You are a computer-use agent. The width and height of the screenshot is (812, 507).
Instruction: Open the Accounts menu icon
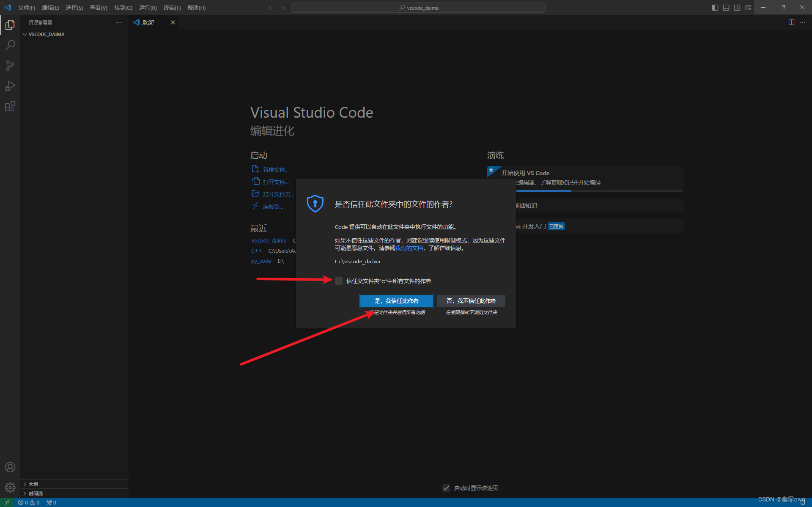[10, 467]
